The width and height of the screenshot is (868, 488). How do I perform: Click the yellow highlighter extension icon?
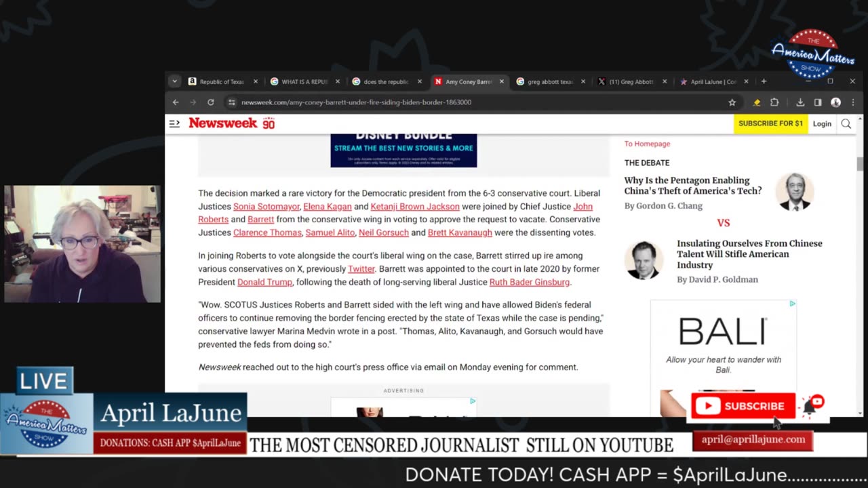757,102
